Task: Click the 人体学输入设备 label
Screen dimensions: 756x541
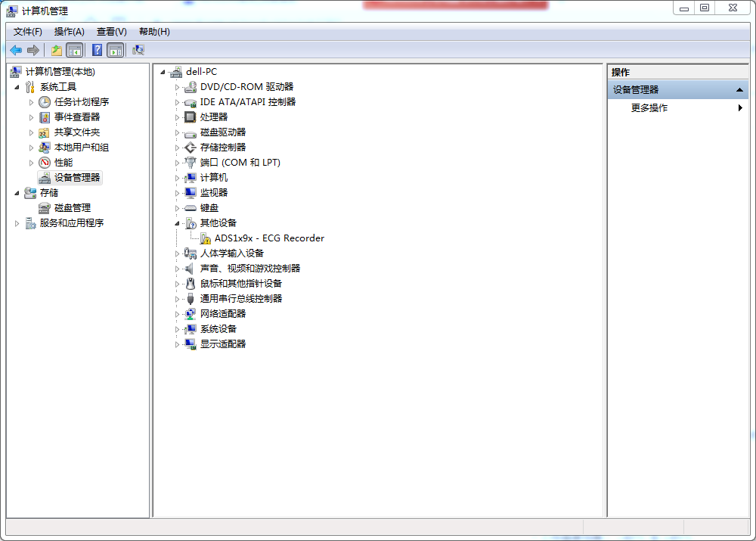Action: click(232, 253)
